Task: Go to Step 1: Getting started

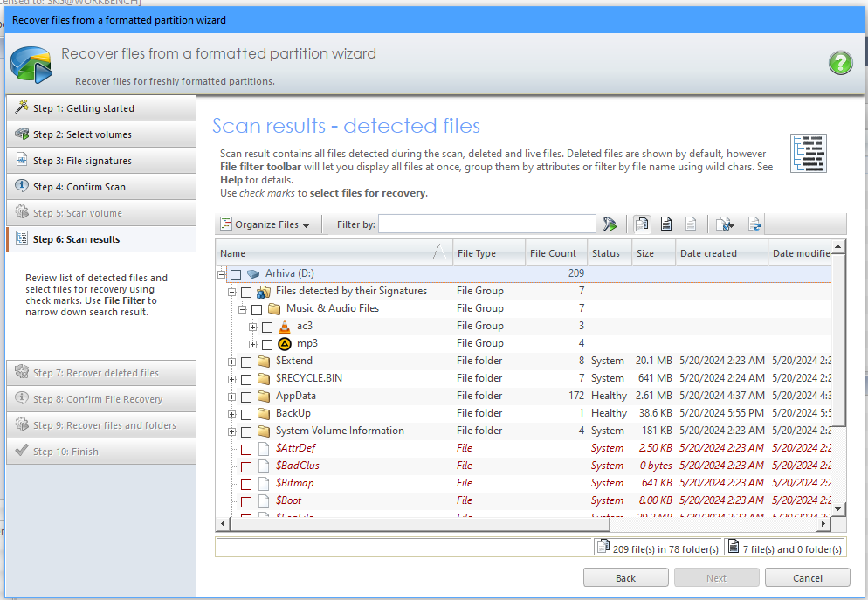Action: pos(101,108)
